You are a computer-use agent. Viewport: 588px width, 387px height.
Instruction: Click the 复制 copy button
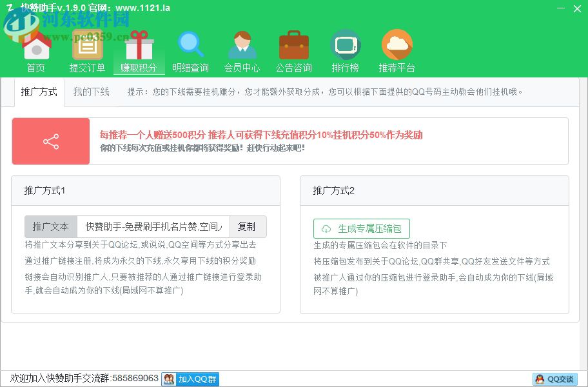tap(248, 226)
